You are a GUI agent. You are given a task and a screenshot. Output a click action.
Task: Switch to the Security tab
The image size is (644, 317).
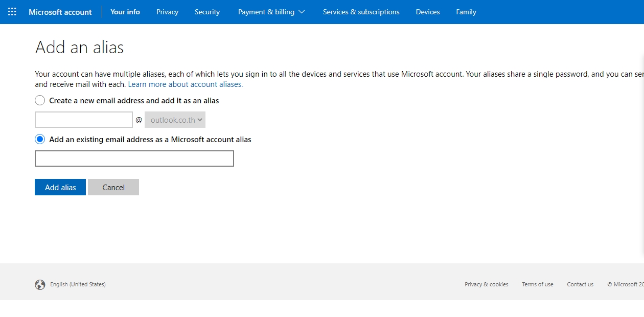(x=207, y=12)
